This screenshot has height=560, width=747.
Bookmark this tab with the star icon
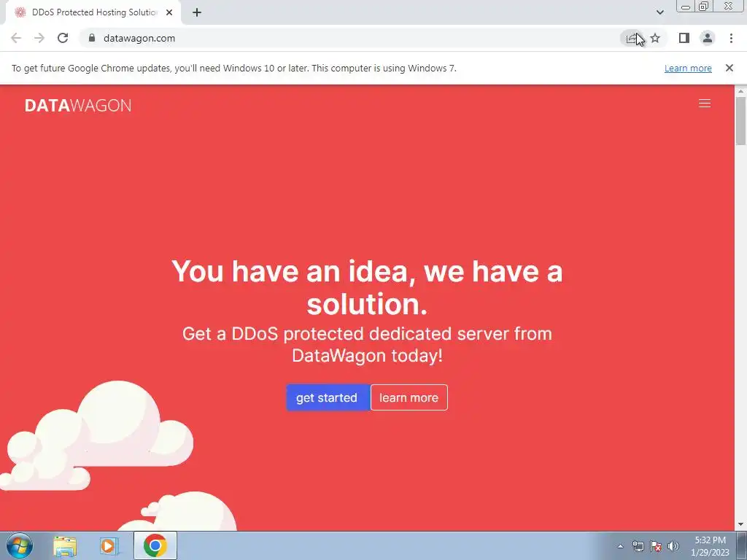pos(655,38)
